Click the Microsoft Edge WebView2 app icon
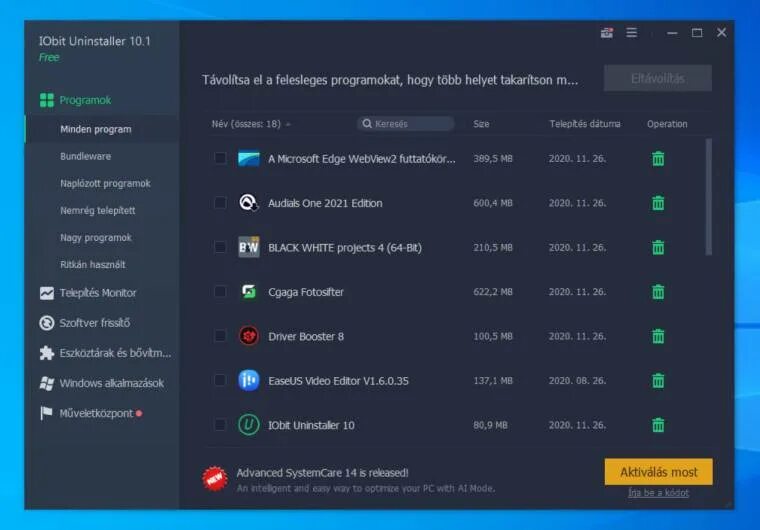The height and width of the screenshot is (530, 760). click(x=249, y=159)
